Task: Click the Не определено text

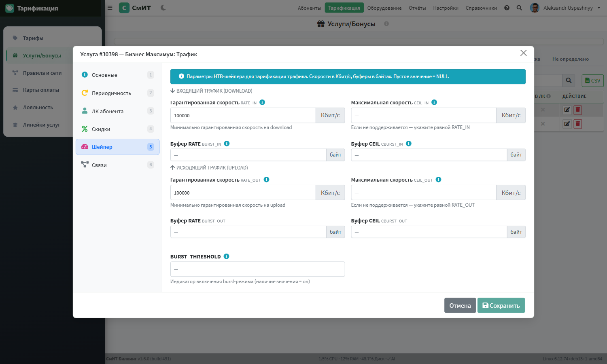Action: [x=570, y=59]
